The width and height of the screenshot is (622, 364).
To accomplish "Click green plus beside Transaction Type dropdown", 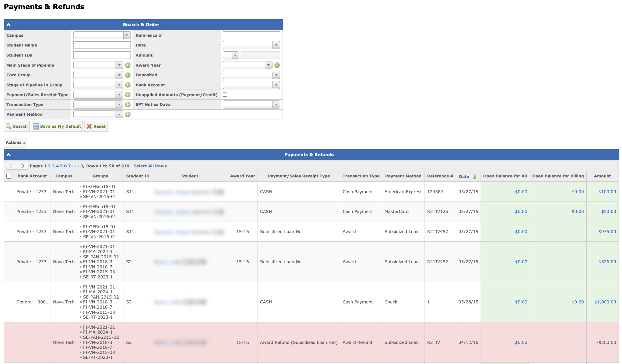I will 128,105.
